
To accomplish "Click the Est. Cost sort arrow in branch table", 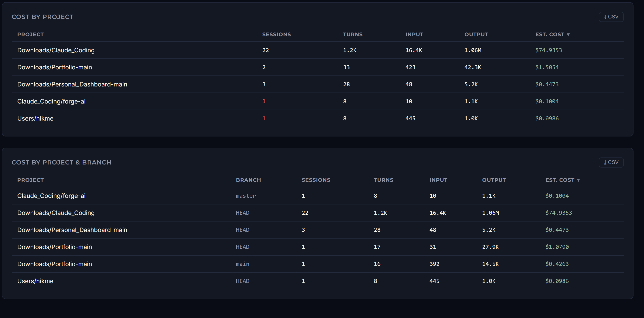I will click(x=578, y=180).
